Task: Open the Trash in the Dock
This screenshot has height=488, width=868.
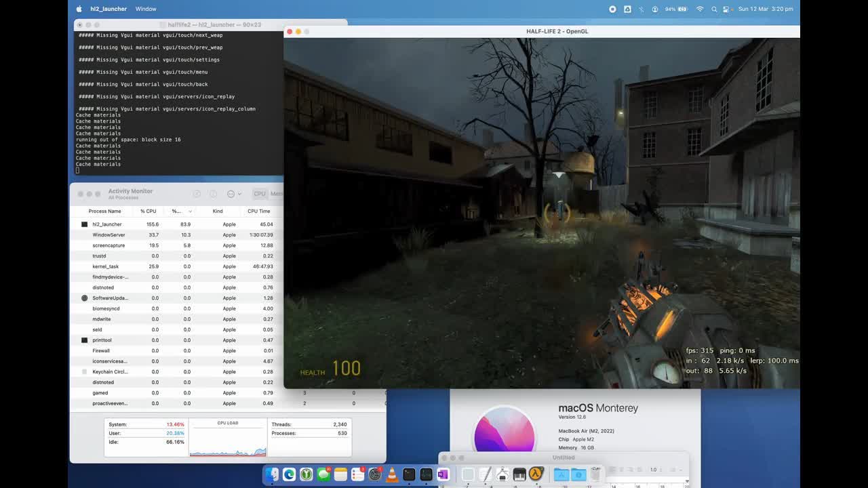Action: tap(595, 474)
